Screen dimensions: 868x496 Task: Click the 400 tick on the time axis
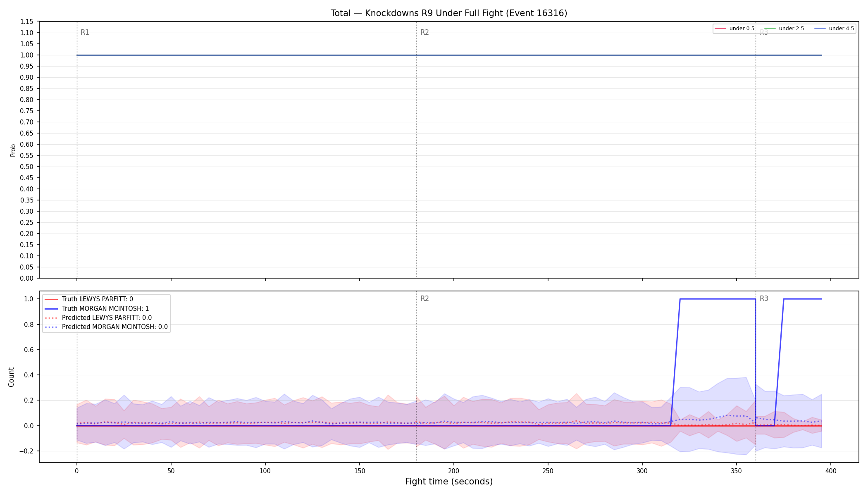(830, 471)
